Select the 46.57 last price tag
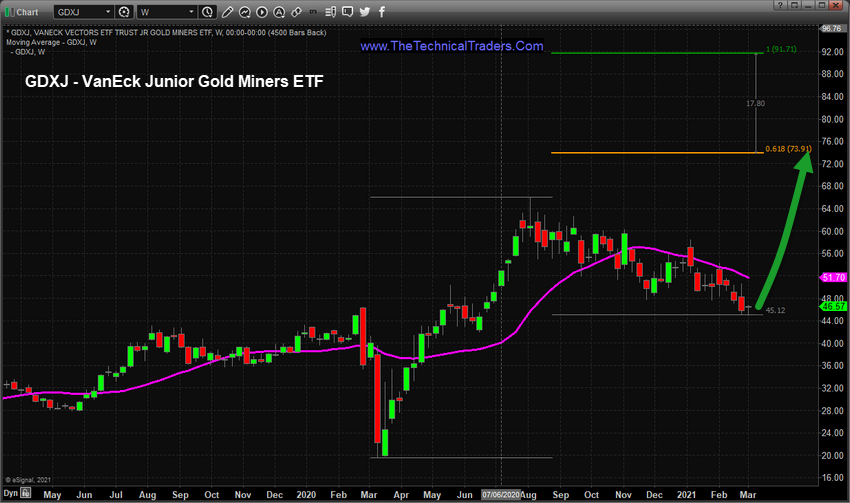 833,306
